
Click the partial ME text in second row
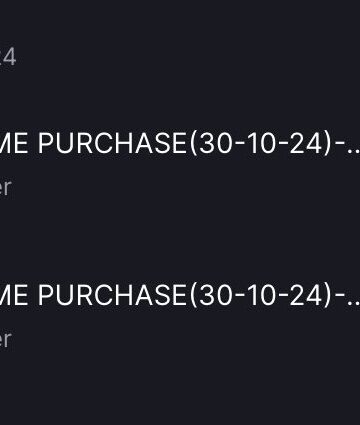pos(16,295)
